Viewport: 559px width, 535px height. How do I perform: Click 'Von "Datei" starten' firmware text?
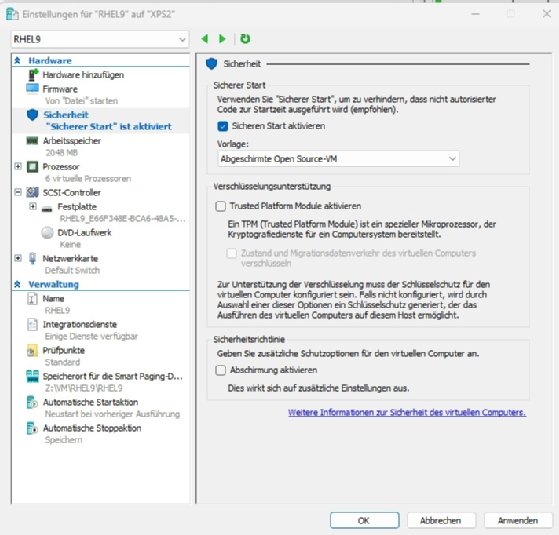coord(81,101)
